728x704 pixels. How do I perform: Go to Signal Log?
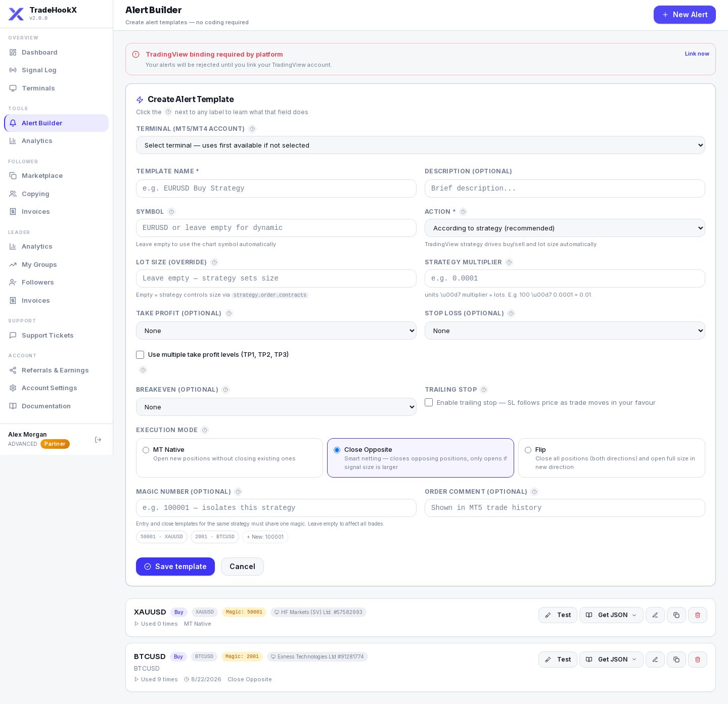tap(56, 70)
